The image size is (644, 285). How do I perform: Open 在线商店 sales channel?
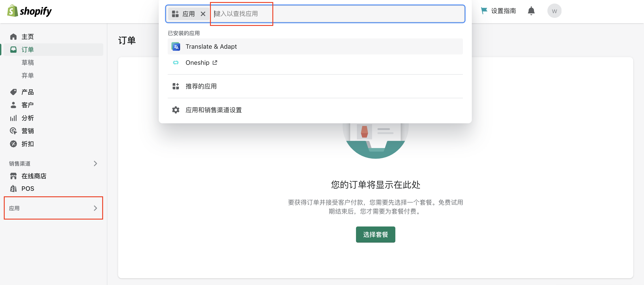(53, 176)
